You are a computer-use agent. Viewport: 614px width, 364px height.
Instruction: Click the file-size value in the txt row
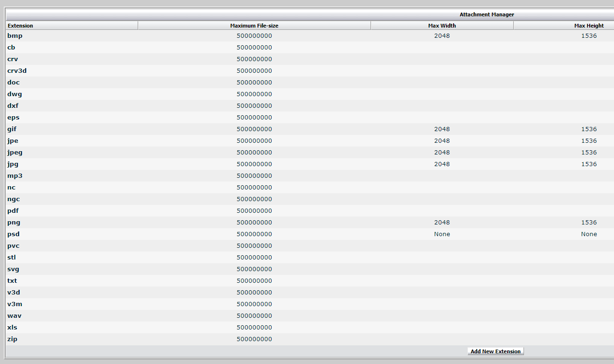254,281
